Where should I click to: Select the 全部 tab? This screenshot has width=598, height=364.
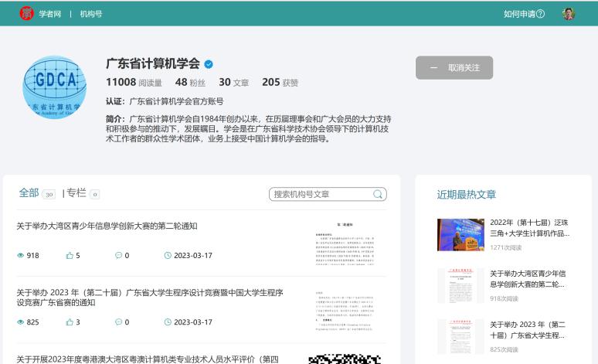(x=29, y=193)
